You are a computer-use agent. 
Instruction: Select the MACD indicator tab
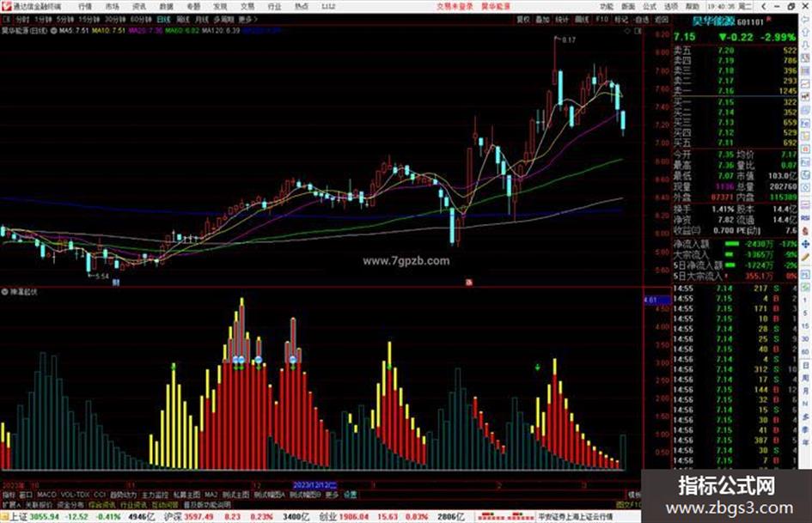point(46,495)
